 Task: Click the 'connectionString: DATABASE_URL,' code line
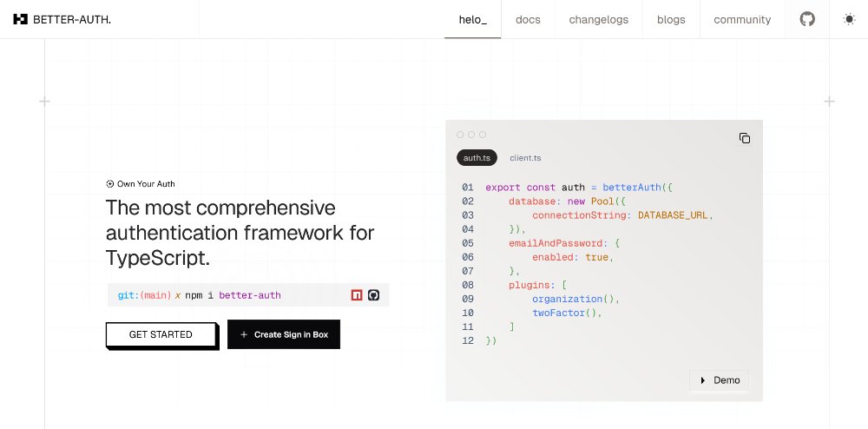622,215
